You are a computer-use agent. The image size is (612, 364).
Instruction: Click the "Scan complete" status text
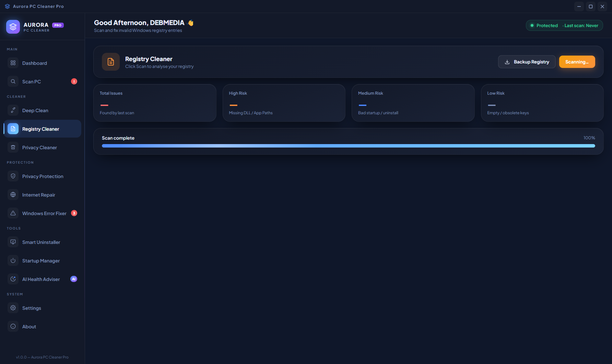click(118, 138)
